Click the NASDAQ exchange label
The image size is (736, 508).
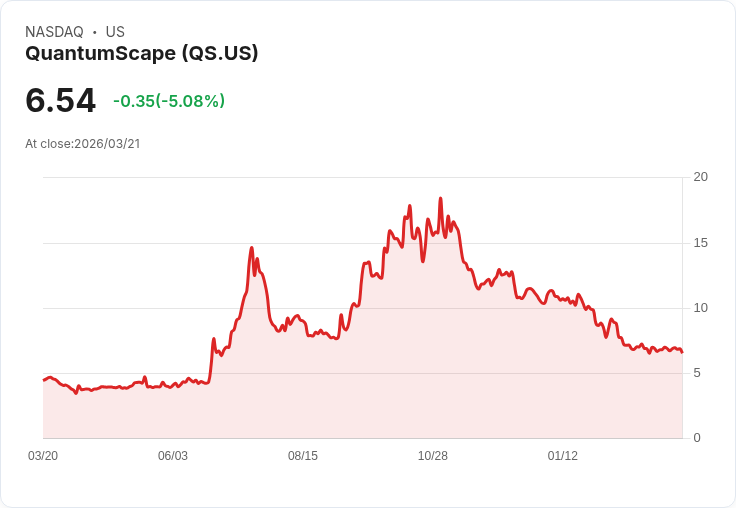coord(54,32)
